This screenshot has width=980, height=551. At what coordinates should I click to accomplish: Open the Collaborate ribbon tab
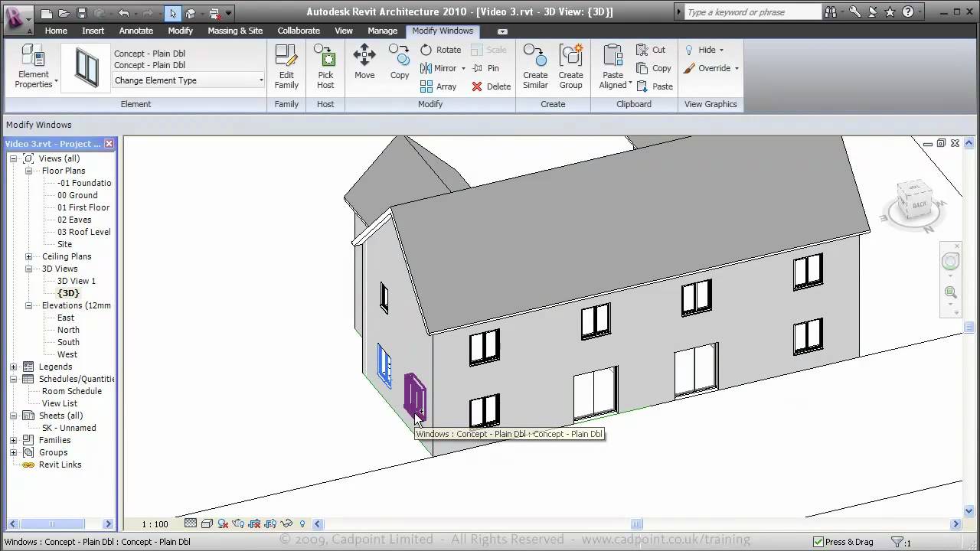299,31
